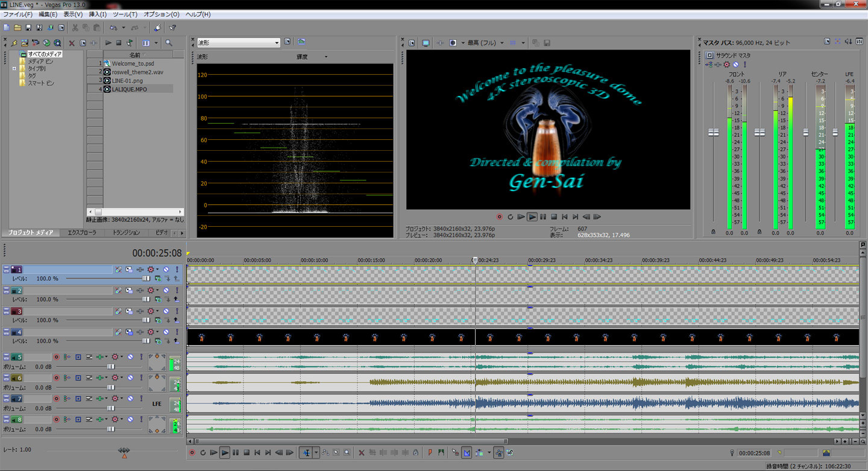The width and height of the screenshot is (868, 471).
Task: Click the Start Preview icon in Project Media
Action: click(x=108, y=43)
